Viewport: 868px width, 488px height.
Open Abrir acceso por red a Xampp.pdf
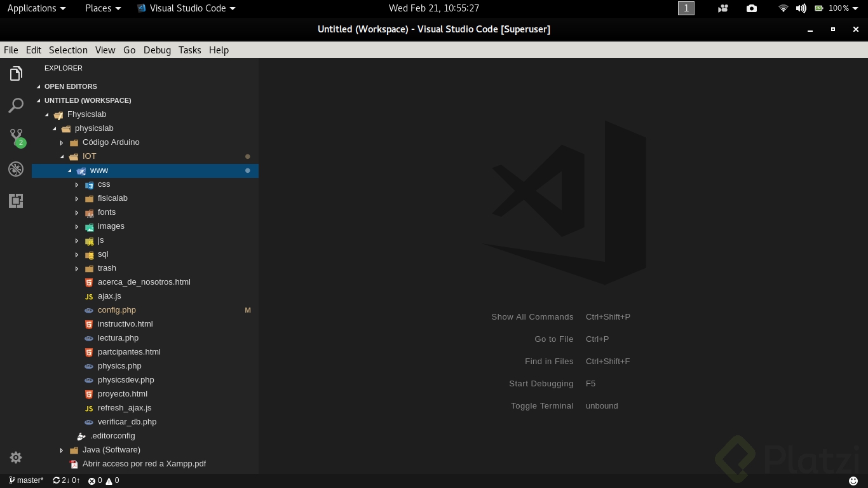click(145, 464)
